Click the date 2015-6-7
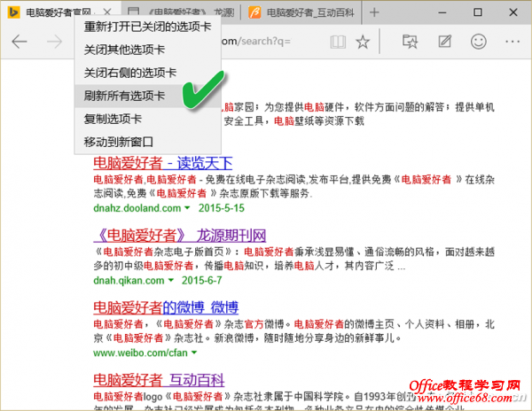532x411 pixels. [x=201, y=280]
